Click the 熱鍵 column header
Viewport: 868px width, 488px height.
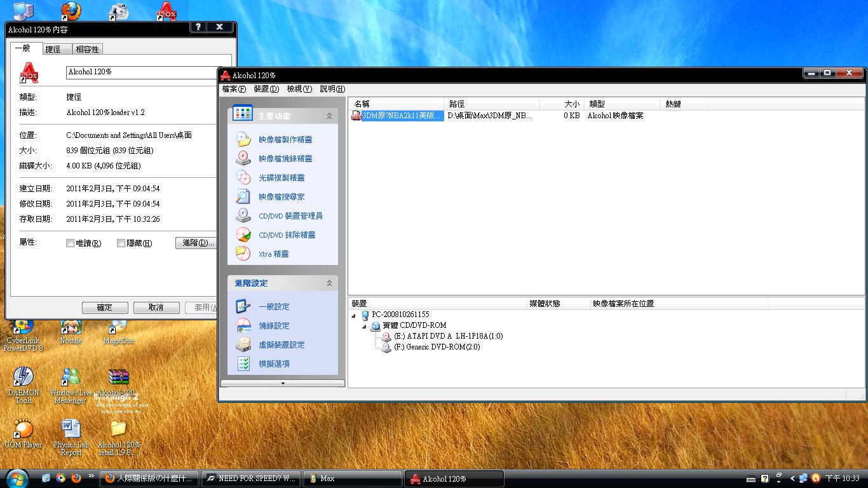pos(684,104)
